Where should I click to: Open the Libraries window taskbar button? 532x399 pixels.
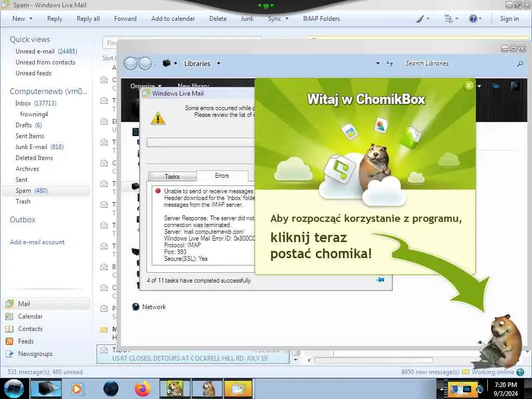click(46, 389)
